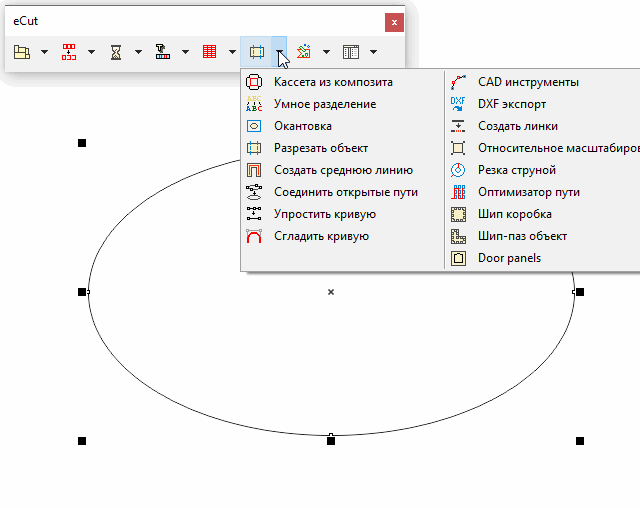Open dropdown next to ruler tool icon
The image size is (640, 508).
coord(185,52)
